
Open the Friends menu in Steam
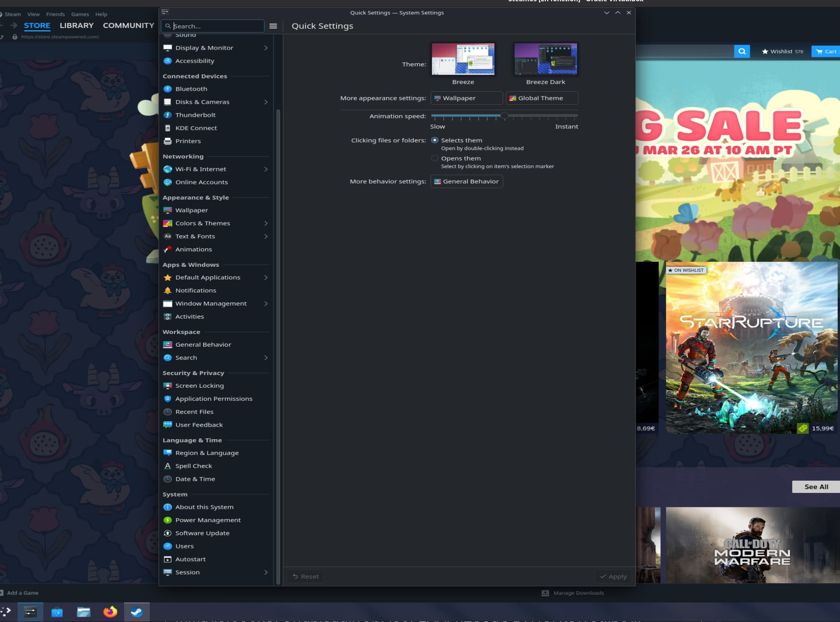pos(55,14)
